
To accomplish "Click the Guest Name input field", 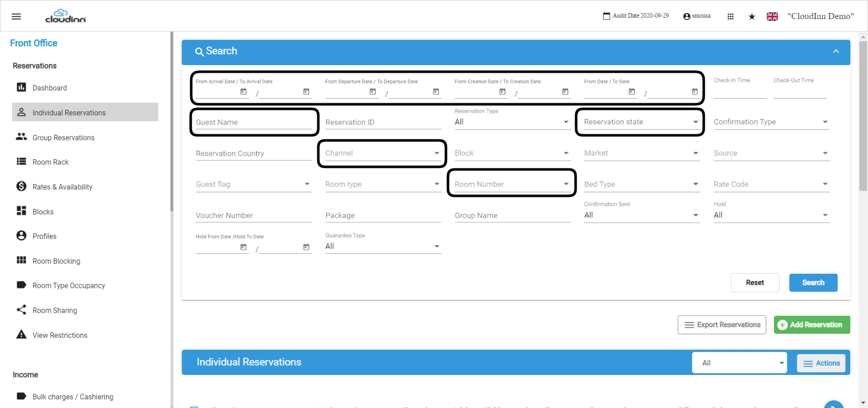I will tap(253, 122).
